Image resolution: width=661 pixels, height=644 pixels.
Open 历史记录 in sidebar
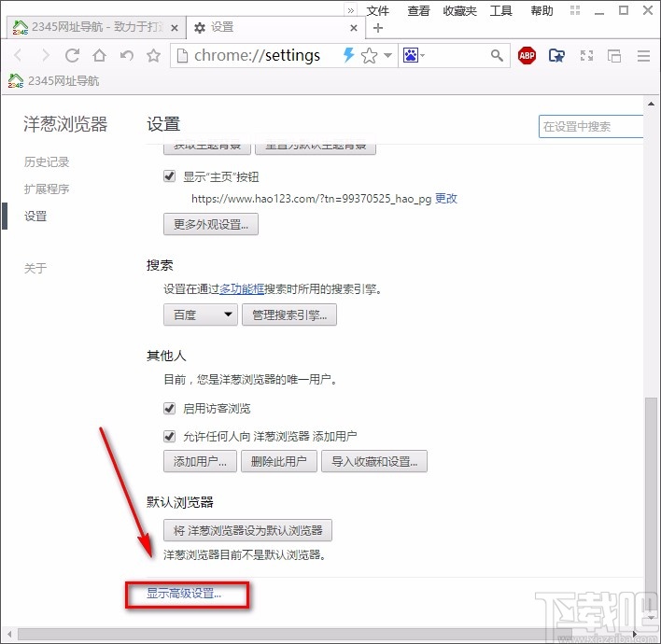(x=47, y=161)
